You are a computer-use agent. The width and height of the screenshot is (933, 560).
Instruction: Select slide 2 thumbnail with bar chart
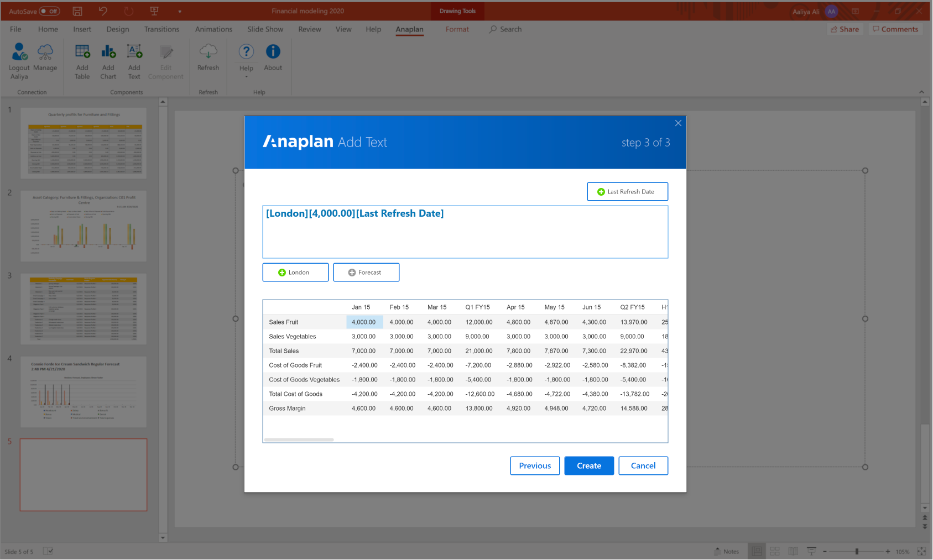(84, 226)
